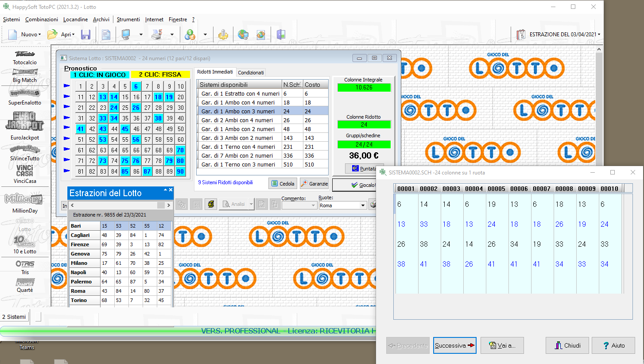This screenshot has width=644, height=364.
Task: Toggle number 6 in Pronostico grid
Action: tap(136, 86)
